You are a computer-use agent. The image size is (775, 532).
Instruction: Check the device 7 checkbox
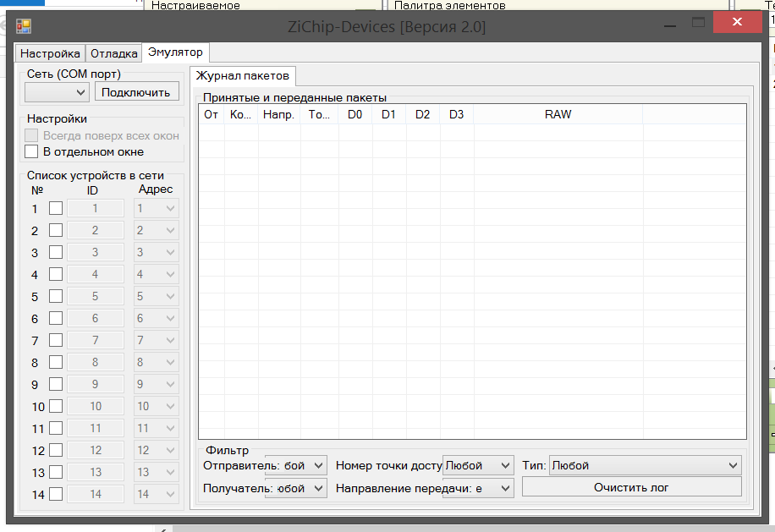click(56, 340)
